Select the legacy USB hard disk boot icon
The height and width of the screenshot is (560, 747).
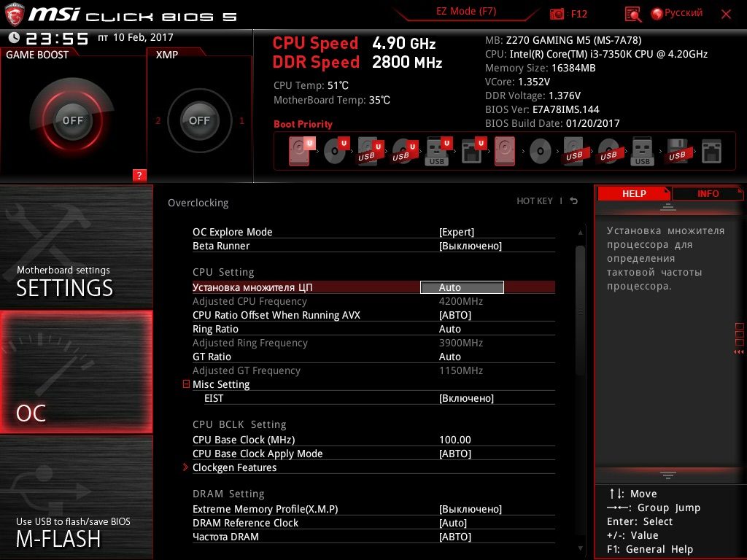pos(574,151)
